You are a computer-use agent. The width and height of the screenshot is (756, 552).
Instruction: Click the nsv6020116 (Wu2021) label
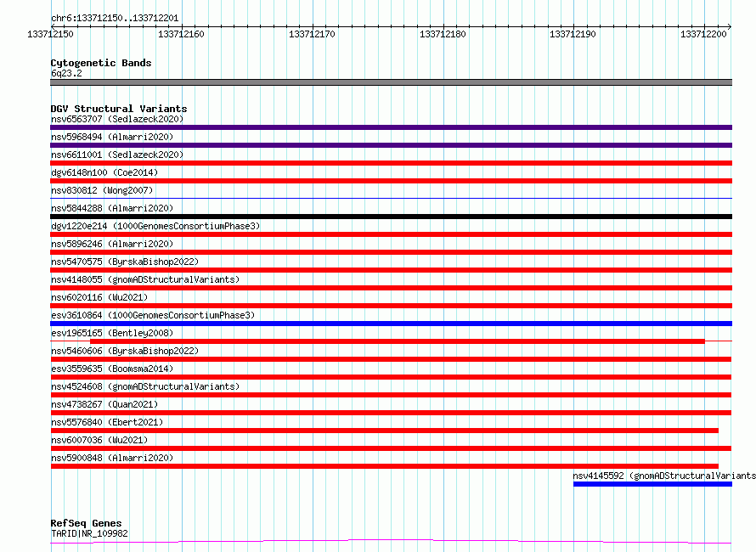[x=99, y=297]
